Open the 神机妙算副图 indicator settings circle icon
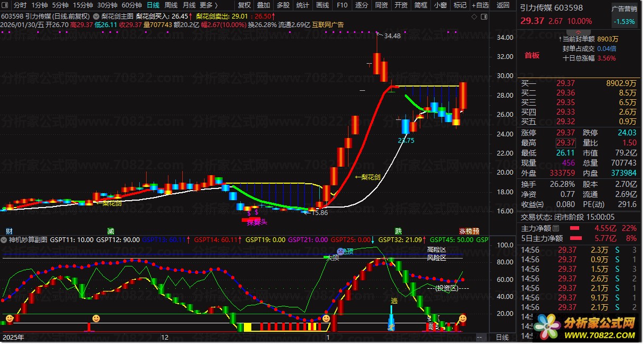Screen dimensions: 644x344 [x=4, y=239]
